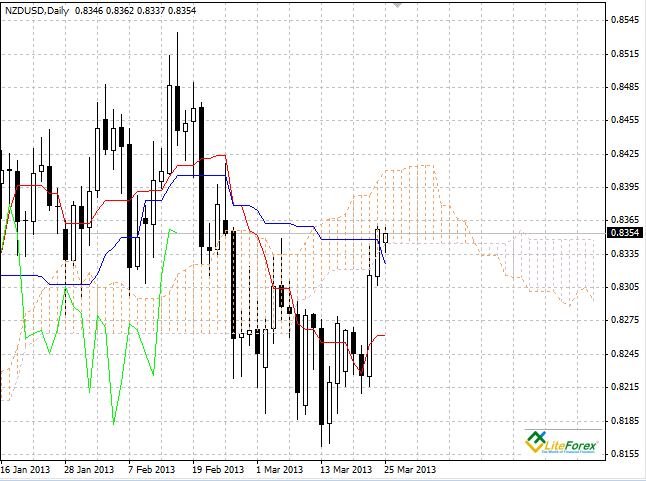The width and height of the screenshot is (646, 481).
Task: Click the 0.8545 price axis label
Action: click(625, 20)
